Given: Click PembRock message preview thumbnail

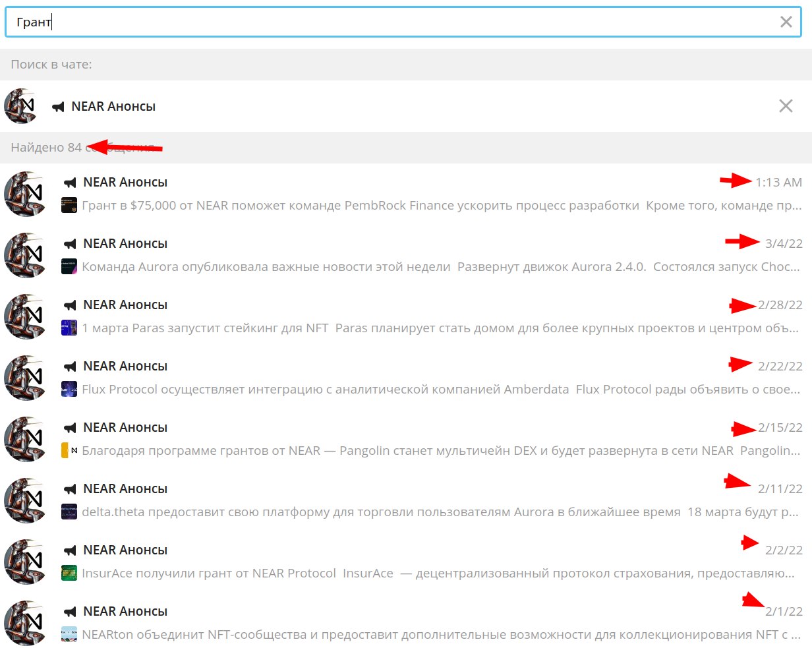Looking at the screenshot, I should pos(69,206).
